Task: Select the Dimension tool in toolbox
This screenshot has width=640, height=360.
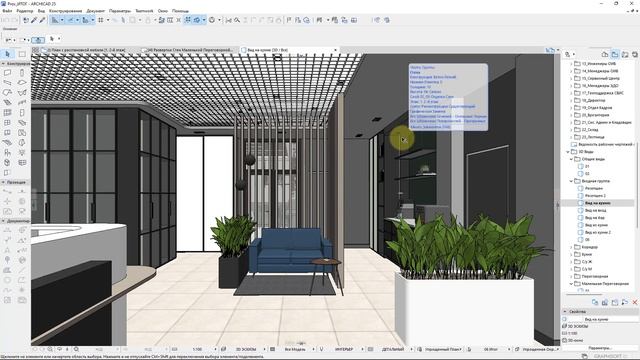Action: [x=7, y=230]
